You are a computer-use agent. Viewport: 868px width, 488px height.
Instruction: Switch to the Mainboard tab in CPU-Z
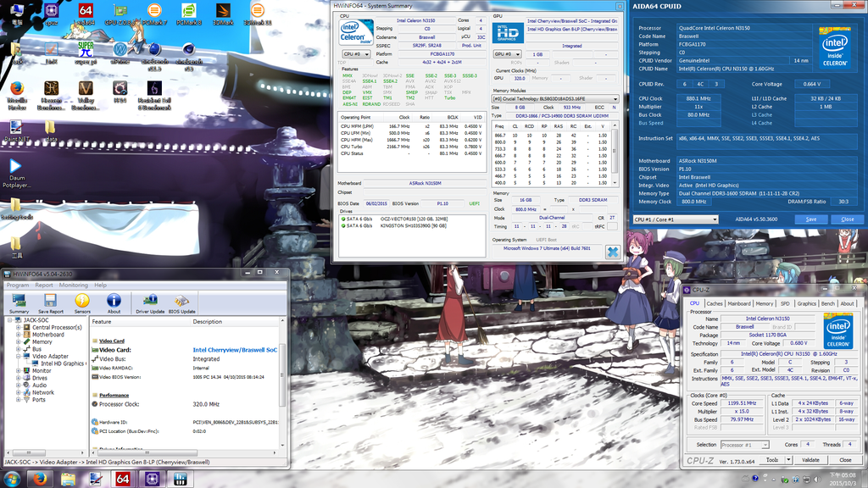tap(739, 303)
